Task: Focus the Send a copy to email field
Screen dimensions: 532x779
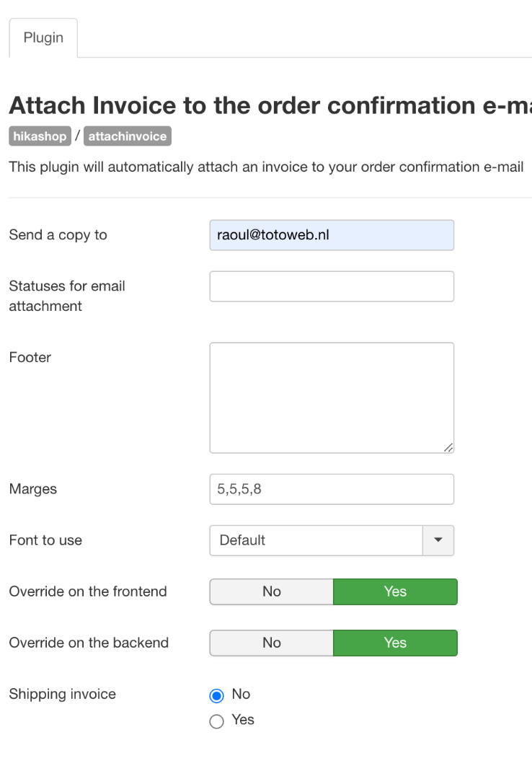Action: (x=332, y=235)
